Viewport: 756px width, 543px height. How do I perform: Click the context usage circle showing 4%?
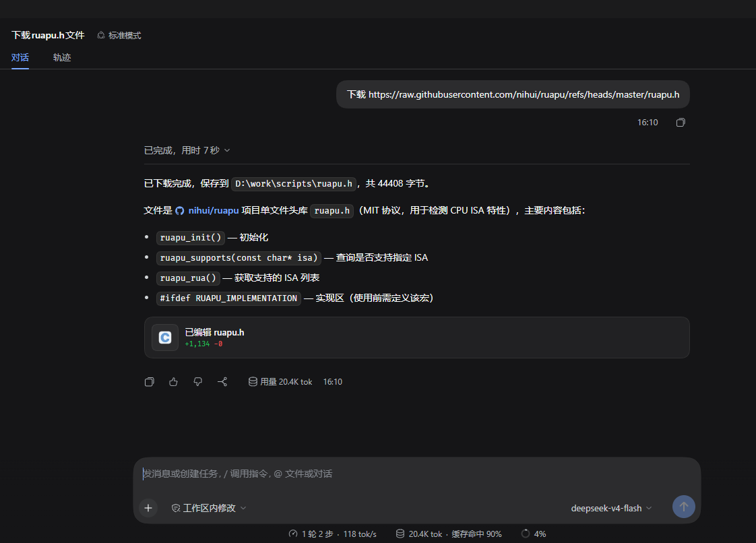526,534
